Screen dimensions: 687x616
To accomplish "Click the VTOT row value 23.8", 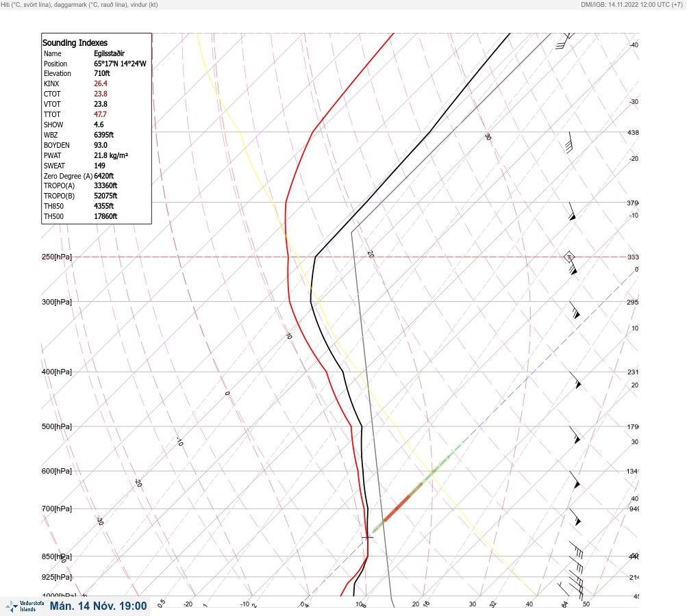I will coord(100,104).
